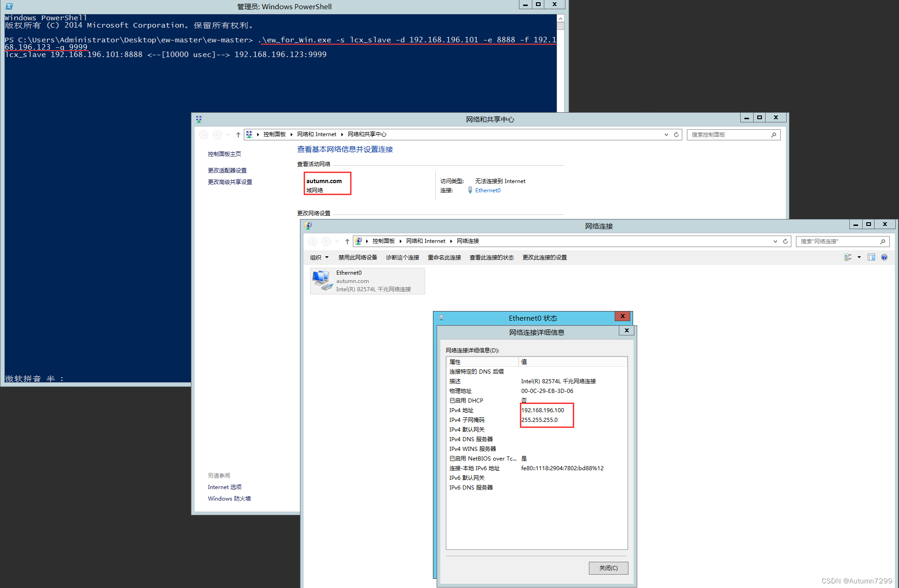Open the Ethernet0 connection link
This screenshot has height=588, width=899.
[x=488, y=190]
